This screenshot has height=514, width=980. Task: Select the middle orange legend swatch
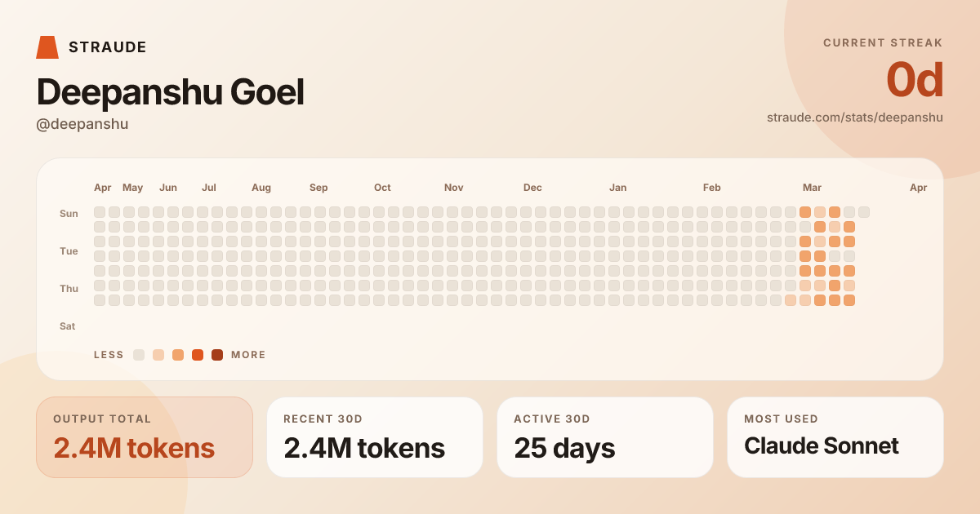(x=178, y=355)
